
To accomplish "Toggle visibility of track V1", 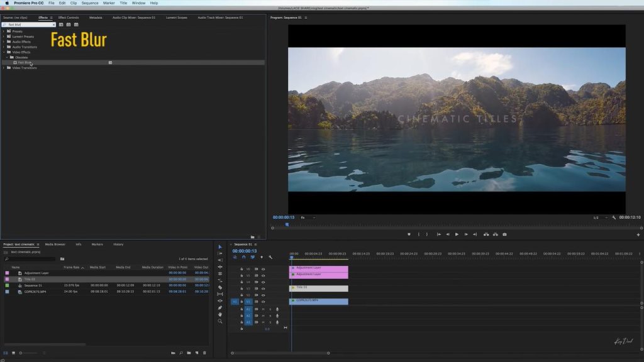I will (x=263, y=301).
